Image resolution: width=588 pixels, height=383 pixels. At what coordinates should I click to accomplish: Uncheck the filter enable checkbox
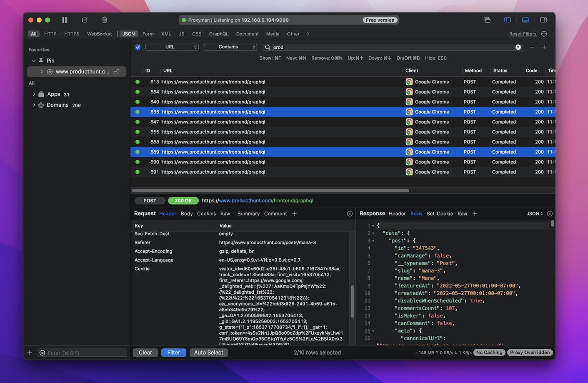click(x=138, y=47)
